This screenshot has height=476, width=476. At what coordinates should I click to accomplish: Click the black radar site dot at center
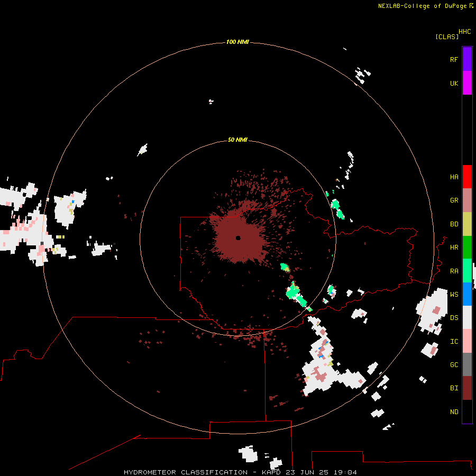click(x=238, y=237)
